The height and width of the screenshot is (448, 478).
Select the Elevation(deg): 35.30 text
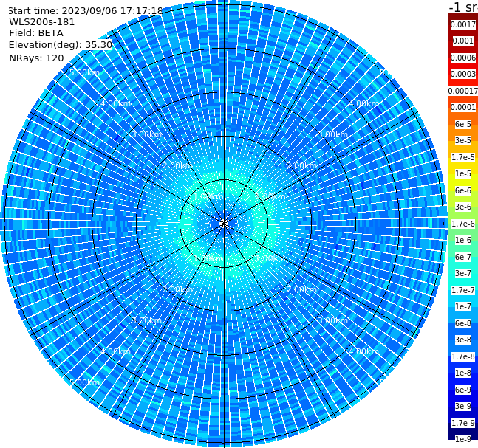61,45
